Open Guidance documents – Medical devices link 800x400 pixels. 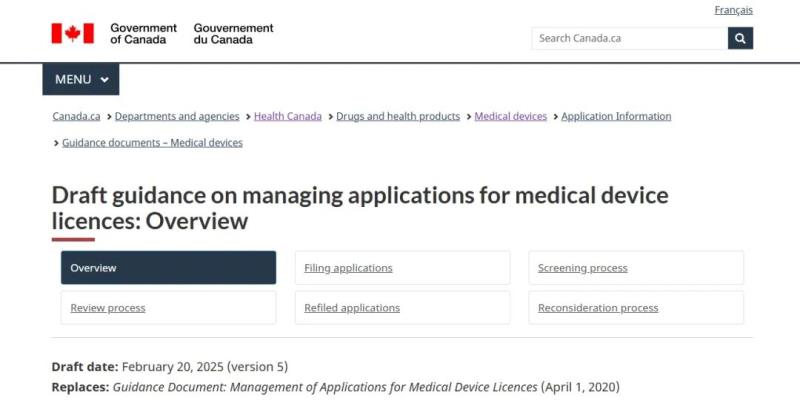(152, 142)
